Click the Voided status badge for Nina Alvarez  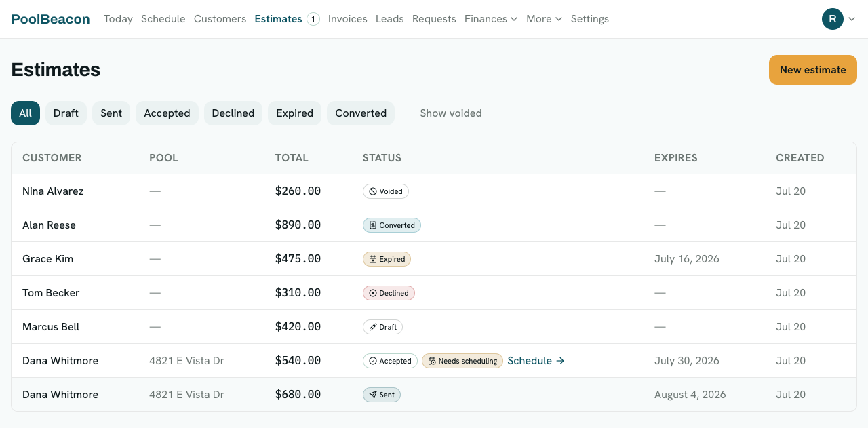[386, 191]
